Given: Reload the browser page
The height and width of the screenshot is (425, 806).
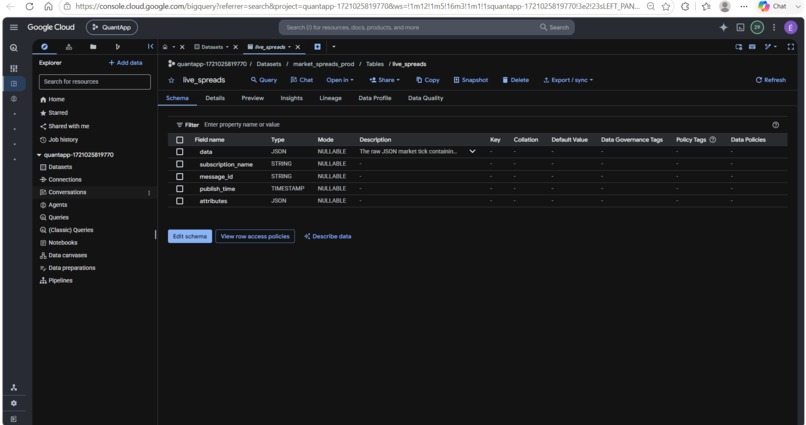Looking at the screenshot, I should [x=30, y=7].
